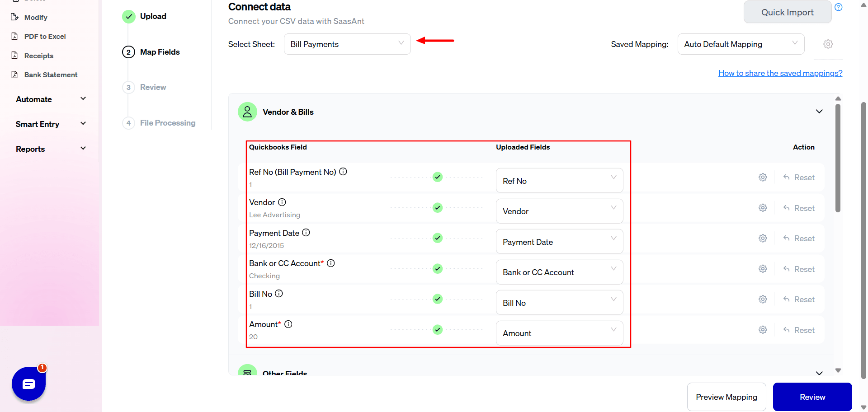This screenshot has height=412, width=868.
Task: Show info for Amount field
Action: (x=288, y=324)
